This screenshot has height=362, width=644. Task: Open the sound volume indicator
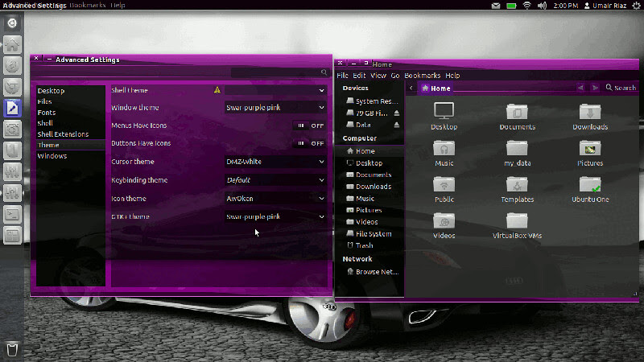pyautogui.click(x=542, y=6)
